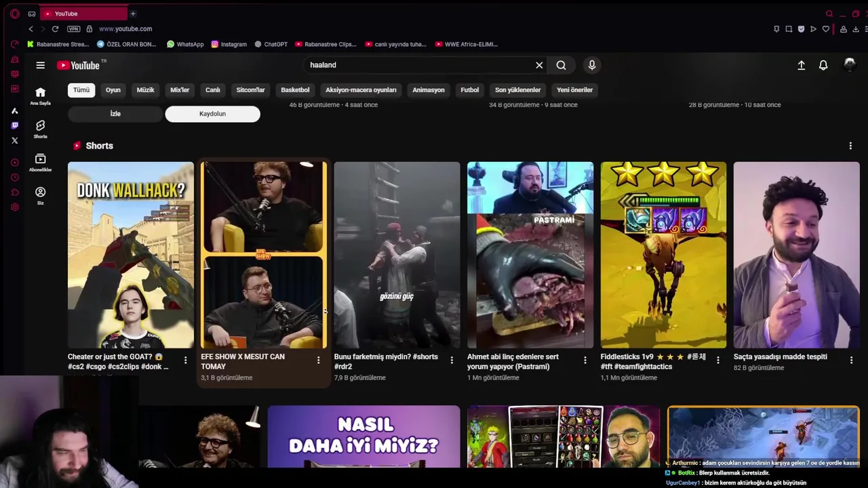Open Opera sidebar settings gear
868x488 pixels.
coord(15,207)
